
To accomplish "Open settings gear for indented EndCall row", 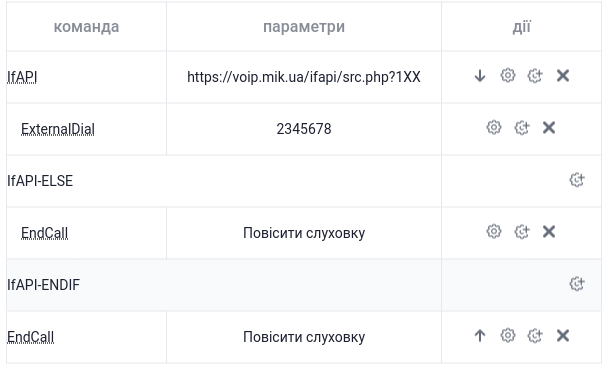I will [494, 231].
